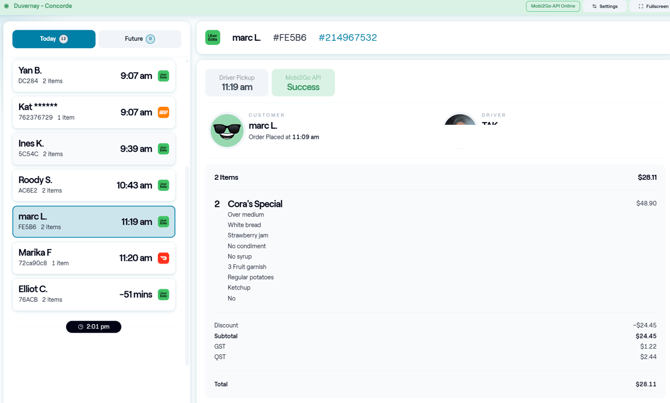Click item price $48.90

point(646,203)
